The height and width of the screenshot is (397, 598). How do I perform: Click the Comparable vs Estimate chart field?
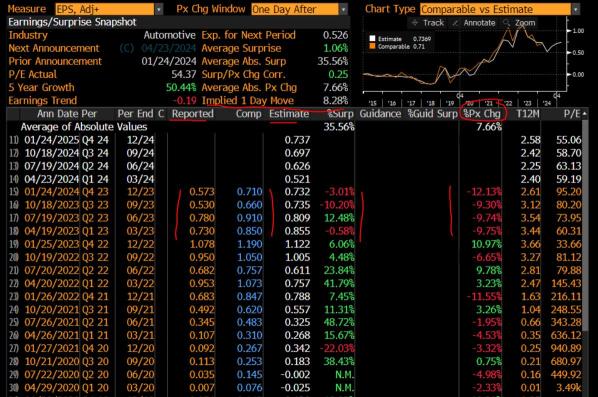click(495, 9)
